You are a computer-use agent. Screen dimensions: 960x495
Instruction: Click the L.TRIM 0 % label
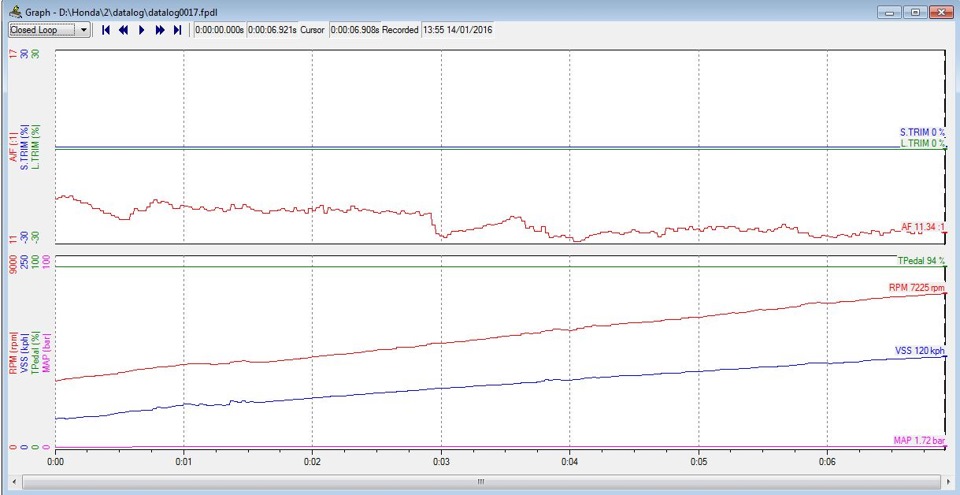tap(923, 143)
